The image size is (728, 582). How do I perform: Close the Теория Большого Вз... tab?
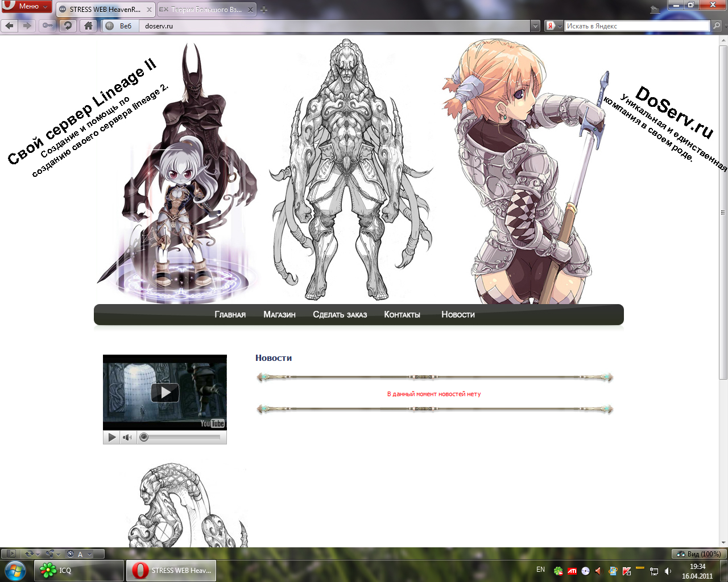point(251,10)
